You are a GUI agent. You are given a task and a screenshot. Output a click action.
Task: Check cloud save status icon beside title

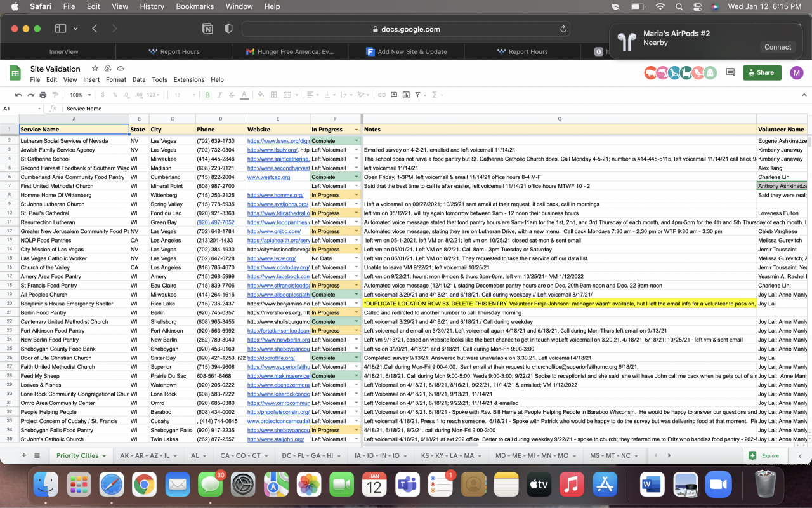click(121, 69)
